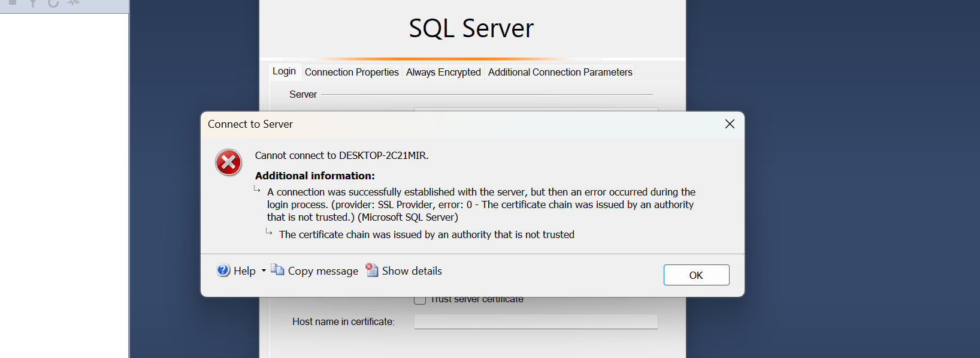Click the red error X icon
The height and width of the screenshot is (358, 980).
(228, 163)
